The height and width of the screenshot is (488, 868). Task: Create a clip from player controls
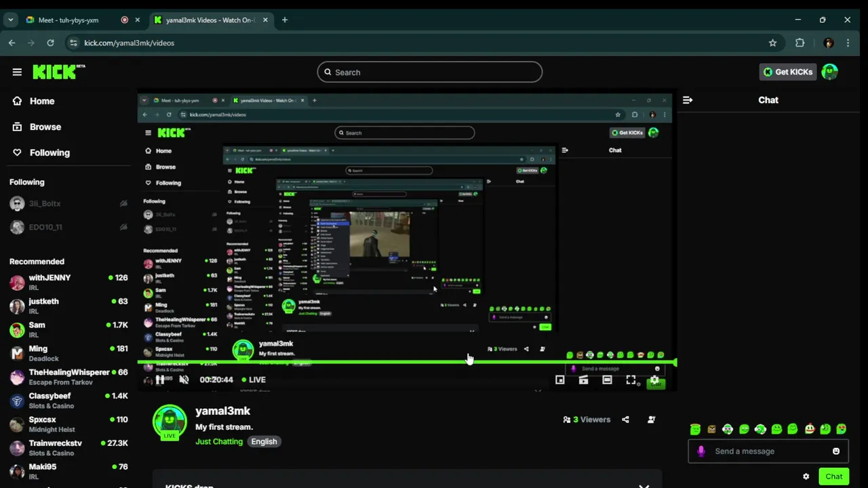[x=584, y=380]
